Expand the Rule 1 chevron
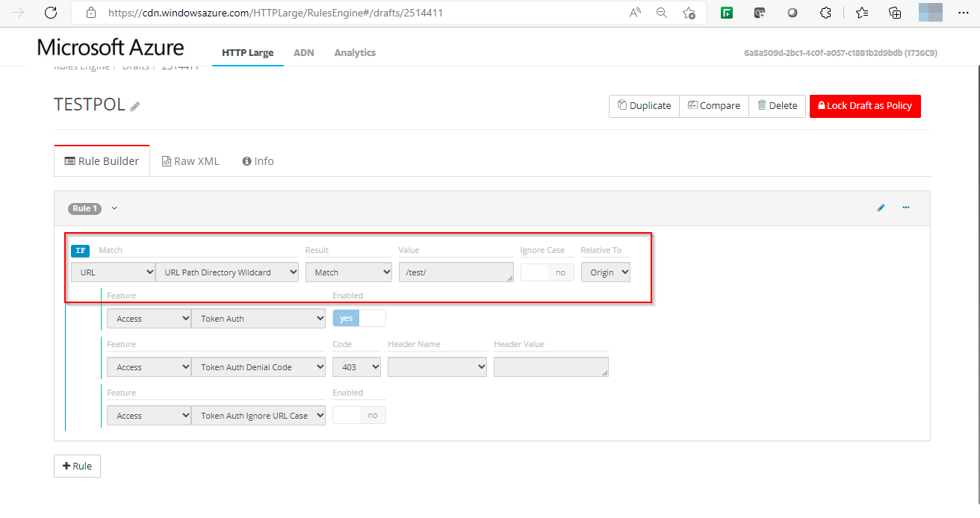The width and height of the screenshot is (980, 518). 114,208
